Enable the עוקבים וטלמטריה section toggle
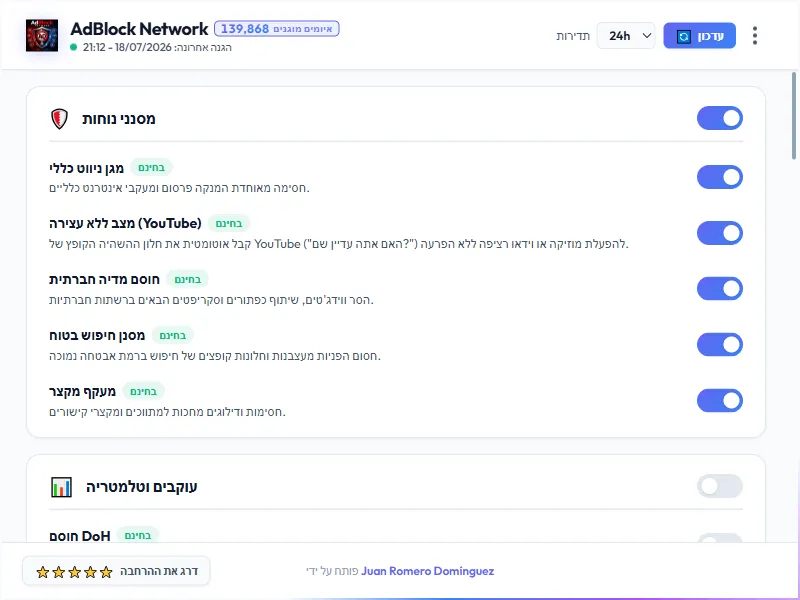The image size is (800, 600). [x=720, y=486]
